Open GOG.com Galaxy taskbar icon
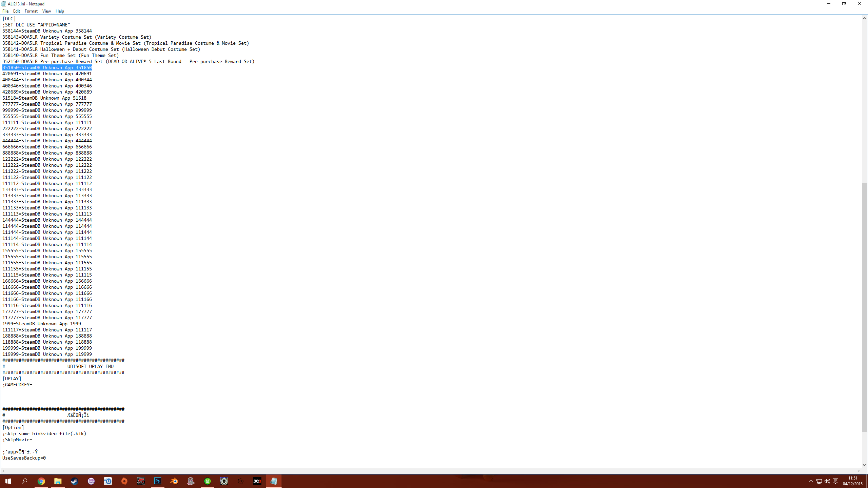 coord(91,481)
